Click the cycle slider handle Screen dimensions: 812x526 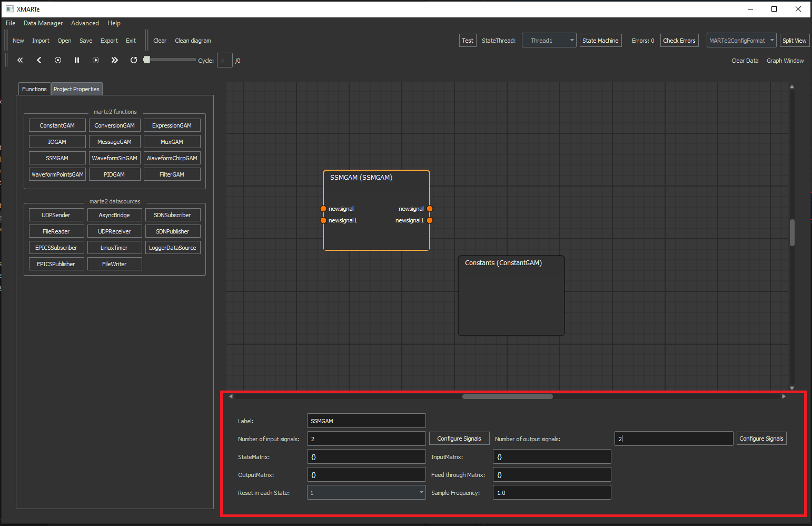147,60
